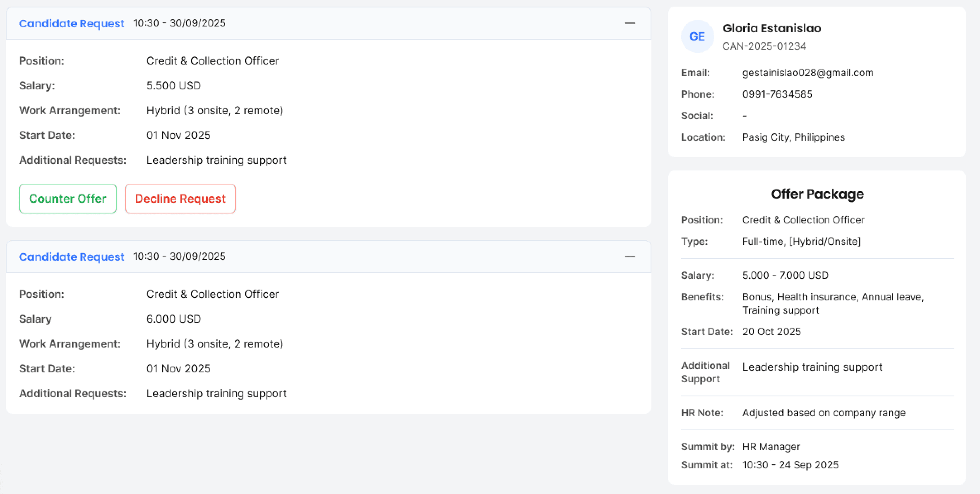
Task: Click the phone number 0991-7634585
Action: [x=777, y=94]
